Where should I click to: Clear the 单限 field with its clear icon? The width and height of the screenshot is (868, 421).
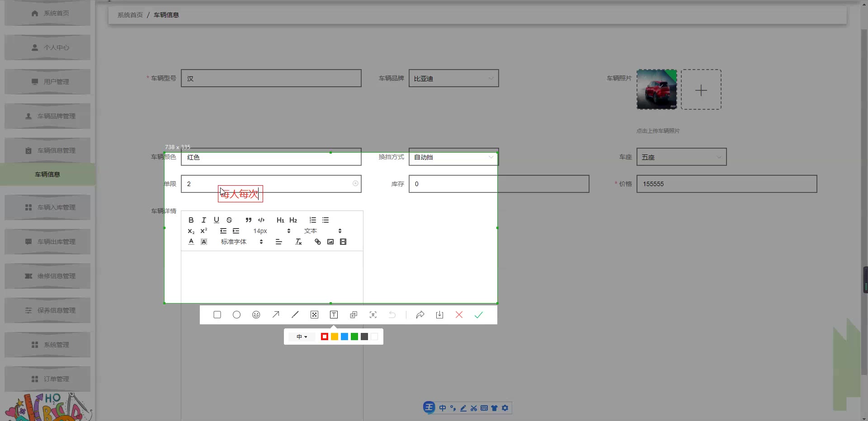355,183
